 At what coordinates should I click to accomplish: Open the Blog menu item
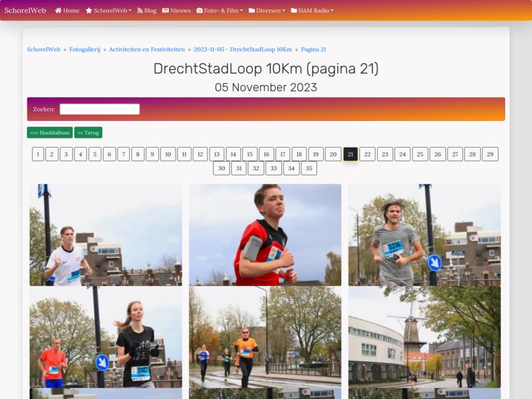[146, 11]
